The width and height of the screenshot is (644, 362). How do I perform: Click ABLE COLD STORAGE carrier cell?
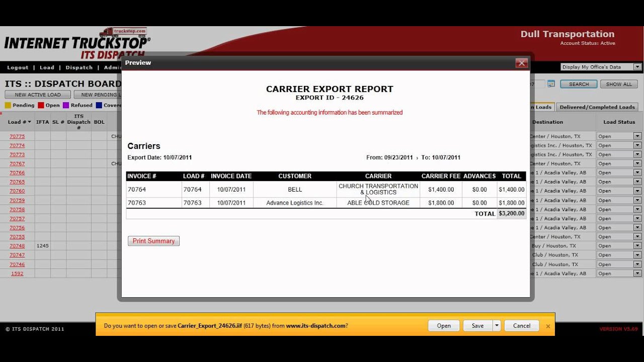click(378, 203)
